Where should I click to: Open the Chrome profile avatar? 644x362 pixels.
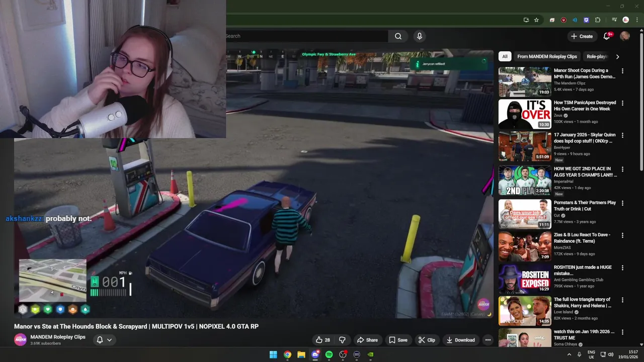coord(626,20)
